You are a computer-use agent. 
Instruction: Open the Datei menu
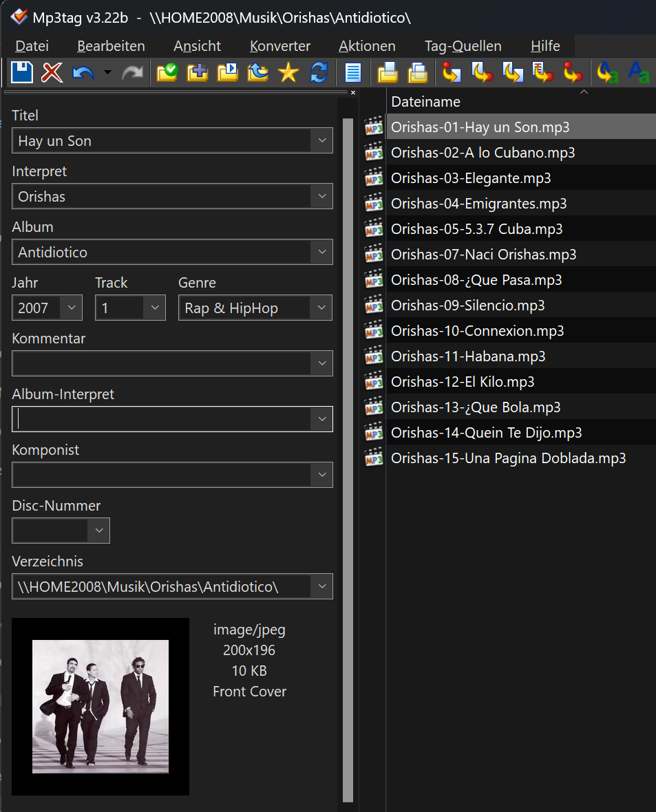click(x=32, y=46)
